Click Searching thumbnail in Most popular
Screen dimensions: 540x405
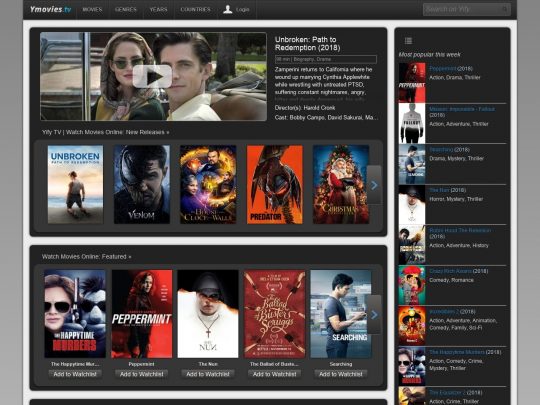tap(412, 164)
